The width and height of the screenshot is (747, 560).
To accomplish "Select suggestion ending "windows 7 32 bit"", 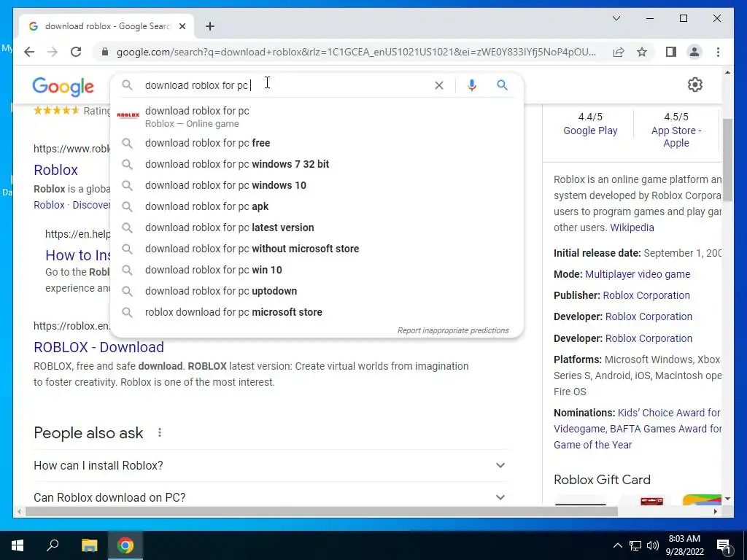I will tap(317, 164).
